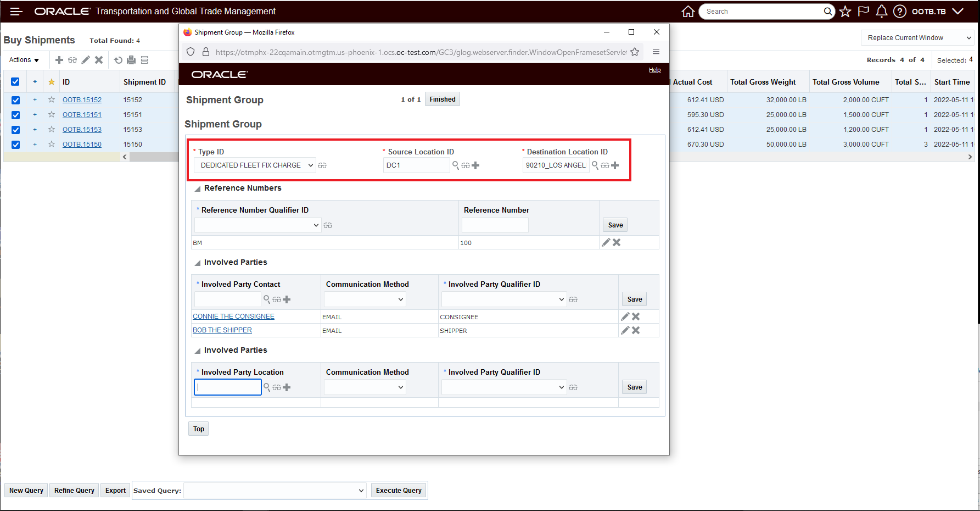Search for Involved Party Location

(x=267, y=387)
